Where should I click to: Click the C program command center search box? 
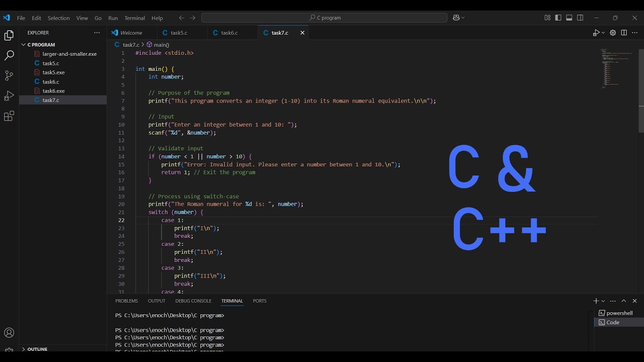click(324, 18)
